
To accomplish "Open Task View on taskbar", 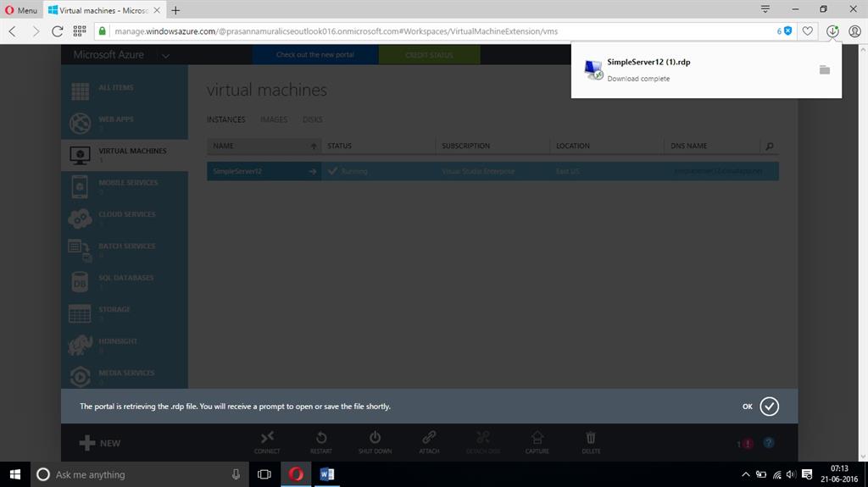I will click(264, 474).
